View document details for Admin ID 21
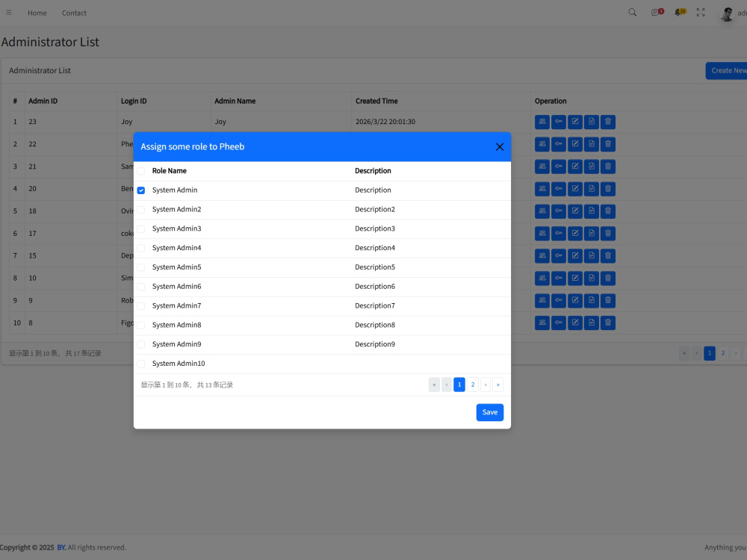The image size is (747, 560). (x=591, y=167)
